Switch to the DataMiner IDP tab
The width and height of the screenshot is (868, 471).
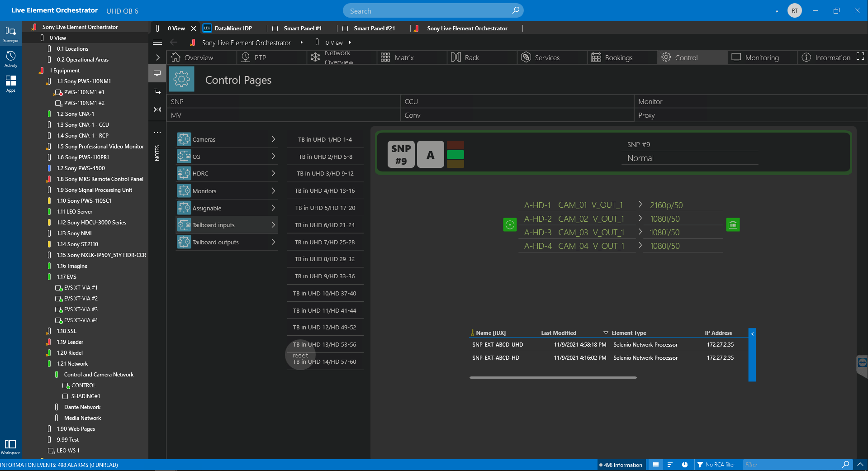click(233, 28)
